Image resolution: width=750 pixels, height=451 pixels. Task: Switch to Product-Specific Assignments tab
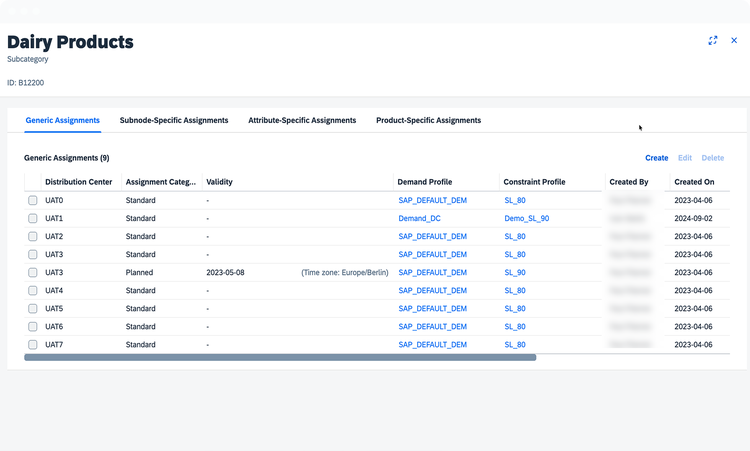(429, 120)
